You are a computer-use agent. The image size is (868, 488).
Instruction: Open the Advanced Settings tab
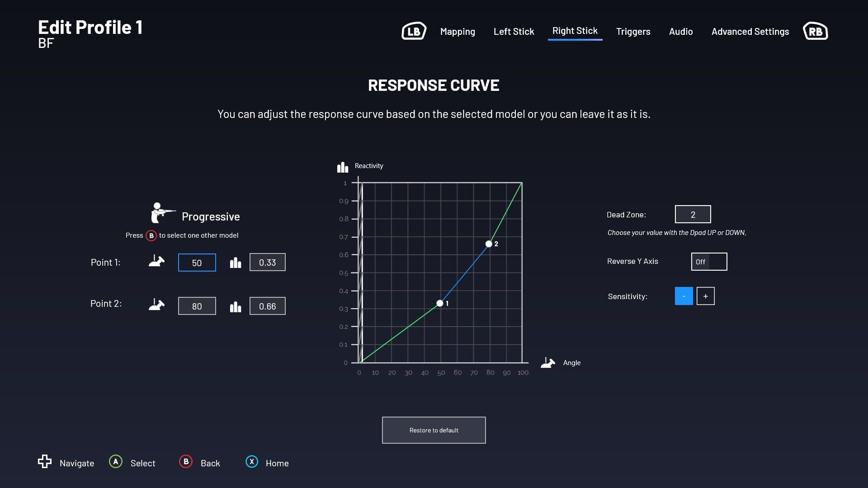click(750, 32)
